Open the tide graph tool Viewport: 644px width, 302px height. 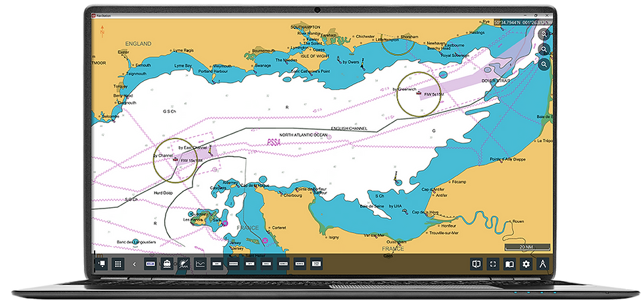200,264
